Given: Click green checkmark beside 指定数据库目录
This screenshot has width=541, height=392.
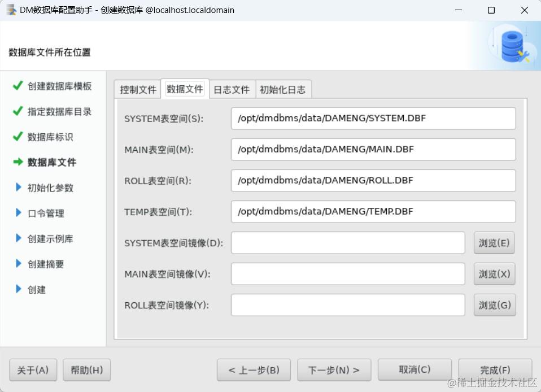Looking at the screenshot, I should coord(18,111).
